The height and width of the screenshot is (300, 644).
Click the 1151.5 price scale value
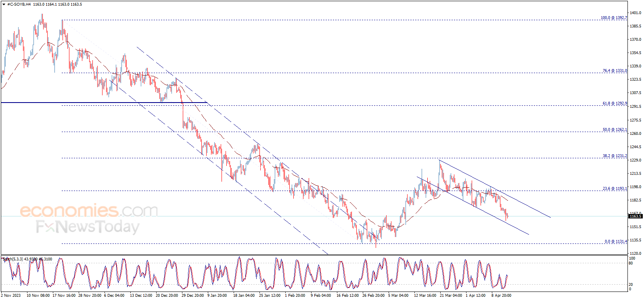click(636, 227)
